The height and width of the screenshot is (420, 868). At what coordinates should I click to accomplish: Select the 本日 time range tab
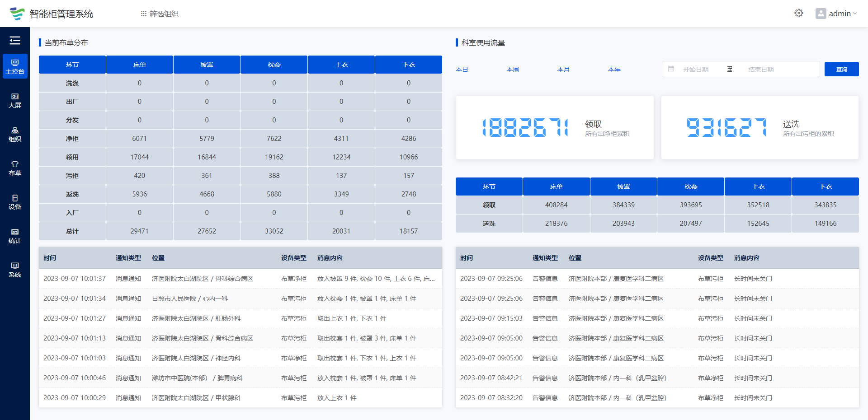(462, 70)
